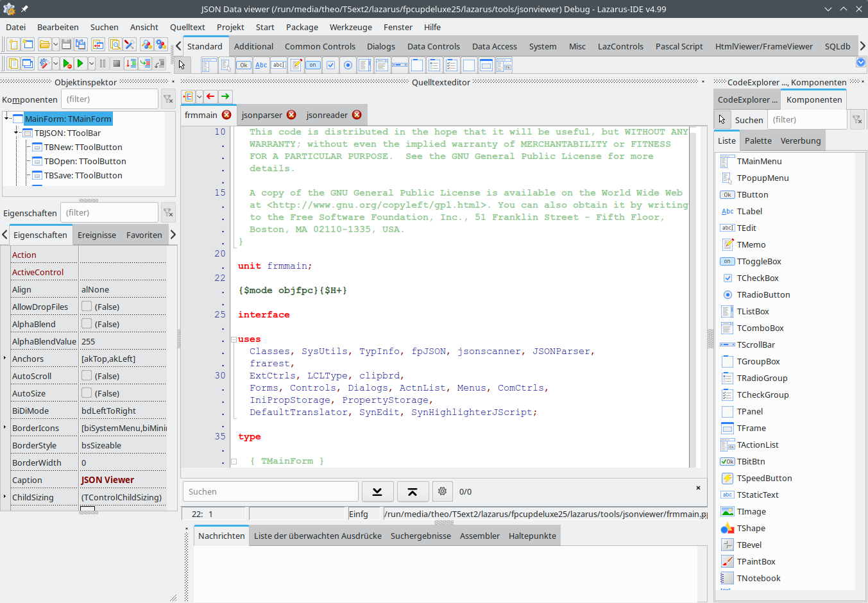Switch to the Common Controls palette tab
This screenshot has width=868, height=603.
(x=320, y=46)
